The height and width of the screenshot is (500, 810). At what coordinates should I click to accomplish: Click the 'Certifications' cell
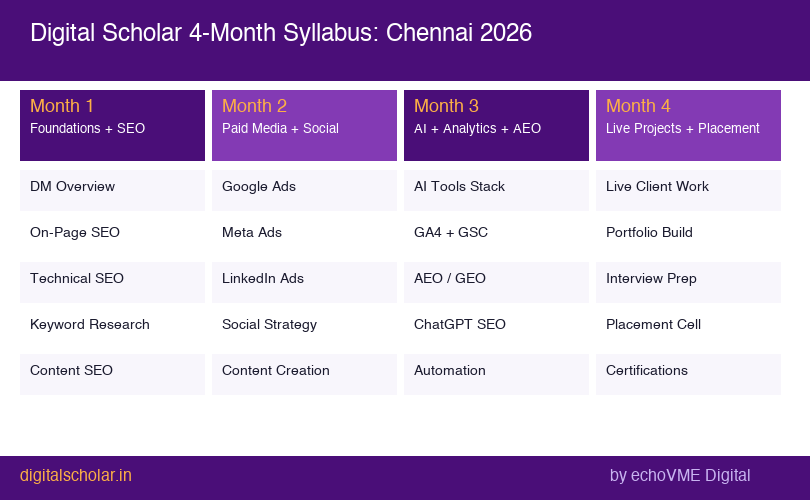tap(688, 374)
